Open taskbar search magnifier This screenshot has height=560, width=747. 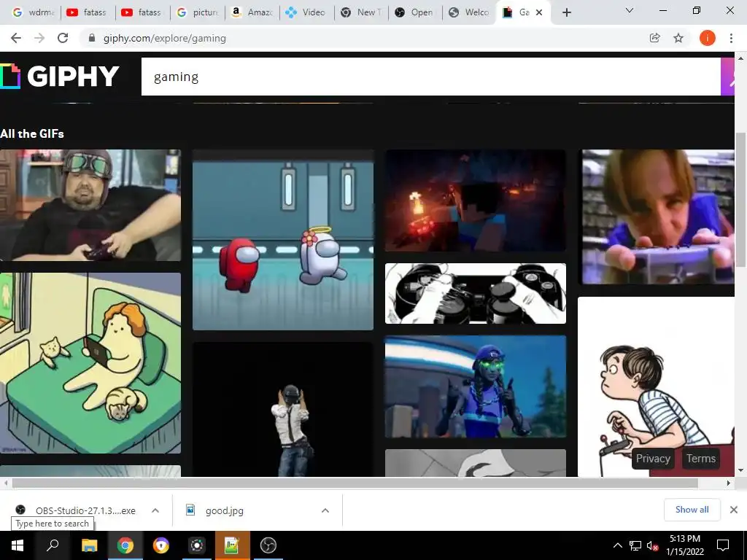click(53, 545)
